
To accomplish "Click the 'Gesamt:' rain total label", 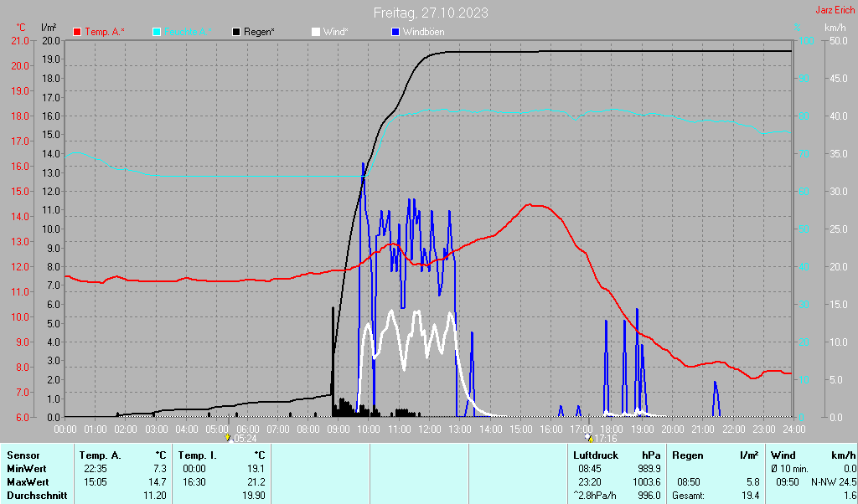I will point(689,496).
